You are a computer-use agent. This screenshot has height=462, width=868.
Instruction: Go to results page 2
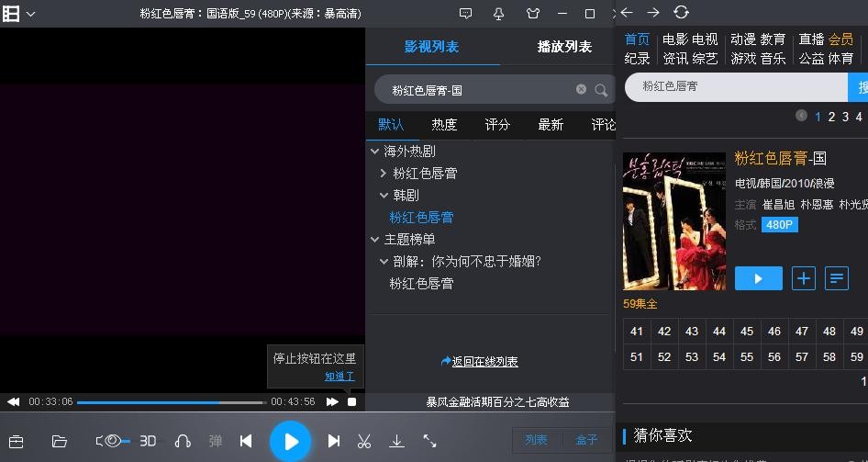point(831,117)
